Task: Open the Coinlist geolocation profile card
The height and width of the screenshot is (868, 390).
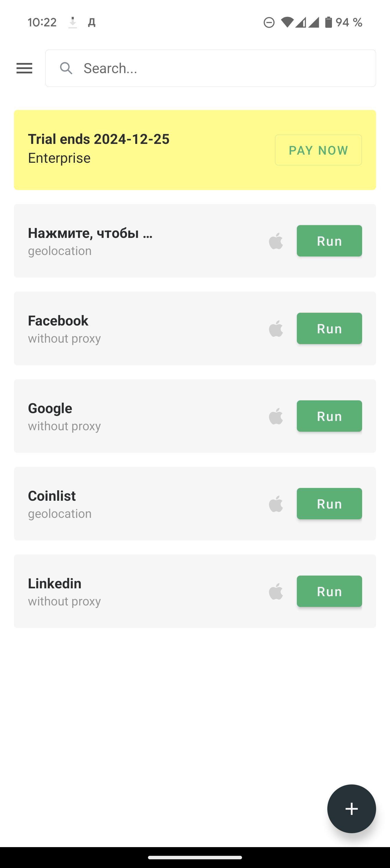Action: (x=195, y=504)
